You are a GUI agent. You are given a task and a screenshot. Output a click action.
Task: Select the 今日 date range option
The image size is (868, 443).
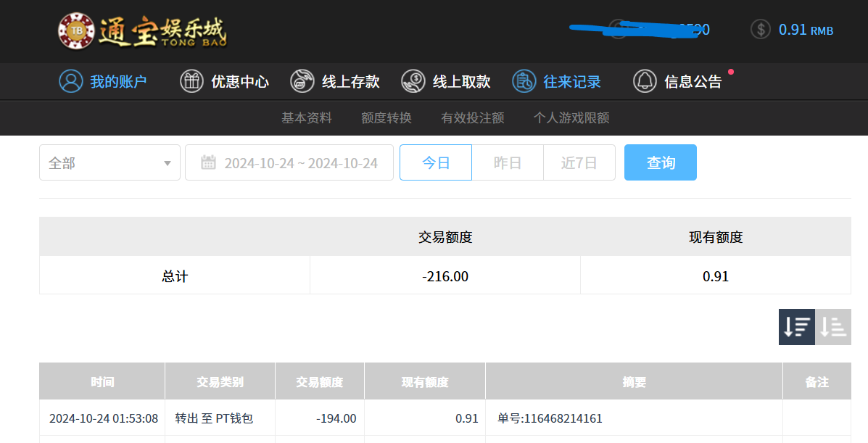(436, 162)
